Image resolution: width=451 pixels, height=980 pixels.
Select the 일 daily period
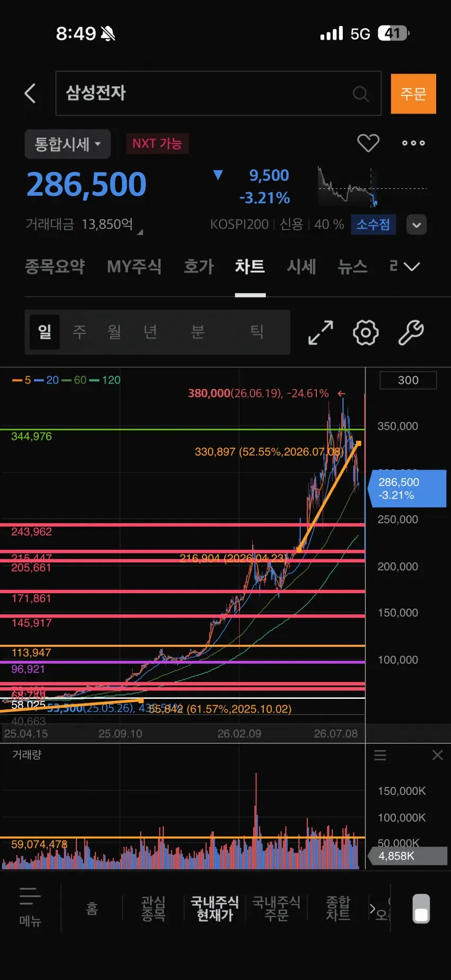pos(45,332)
